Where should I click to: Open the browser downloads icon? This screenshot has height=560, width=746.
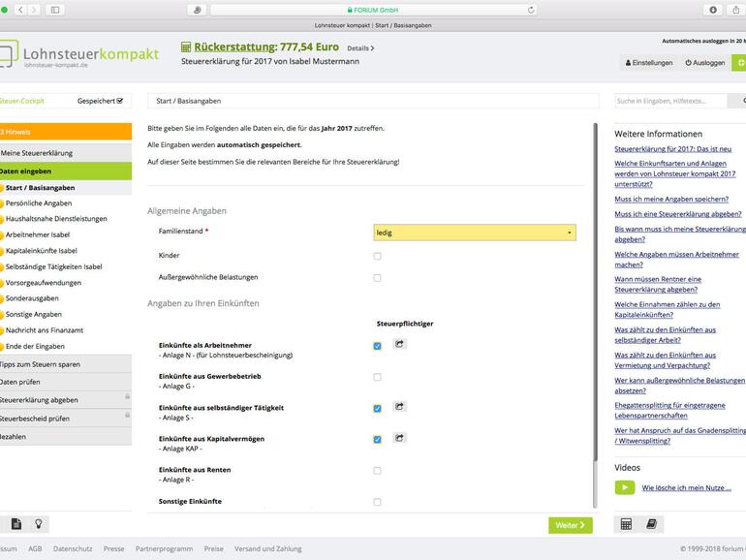[x=713, y=10]
